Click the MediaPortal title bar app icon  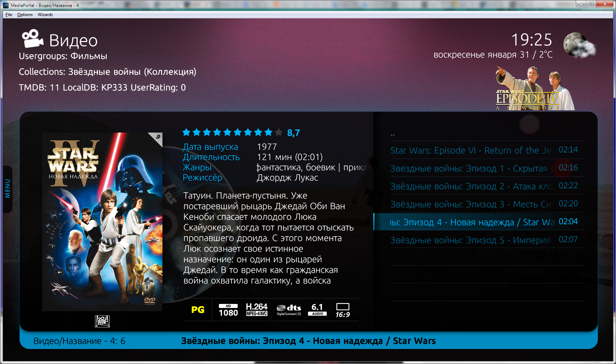(6, 5)
